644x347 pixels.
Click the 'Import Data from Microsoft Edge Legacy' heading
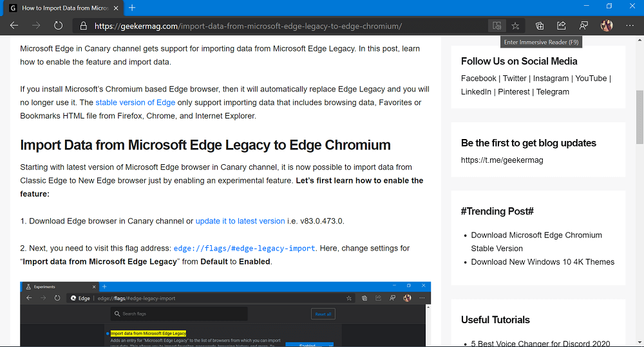pos(205,145)
